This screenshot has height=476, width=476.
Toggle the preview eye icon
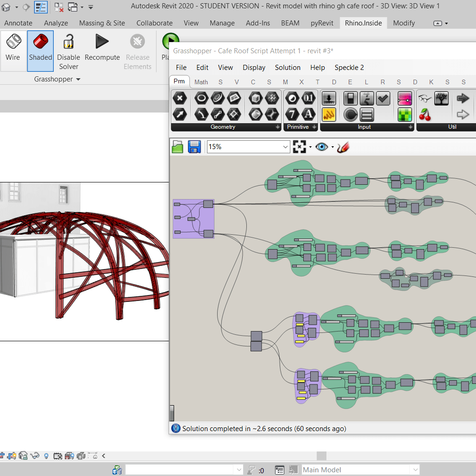[321, 147]
